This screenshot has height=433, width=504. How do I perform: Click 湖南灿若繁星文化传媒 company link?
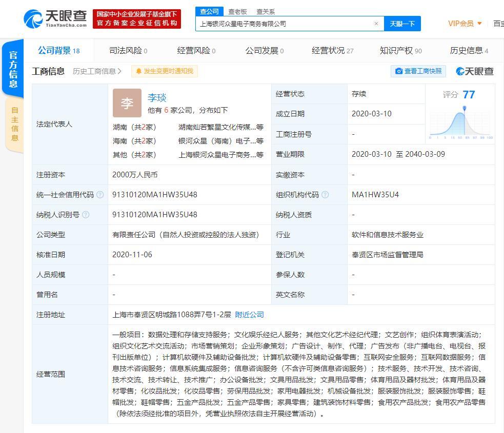(221, 127)
